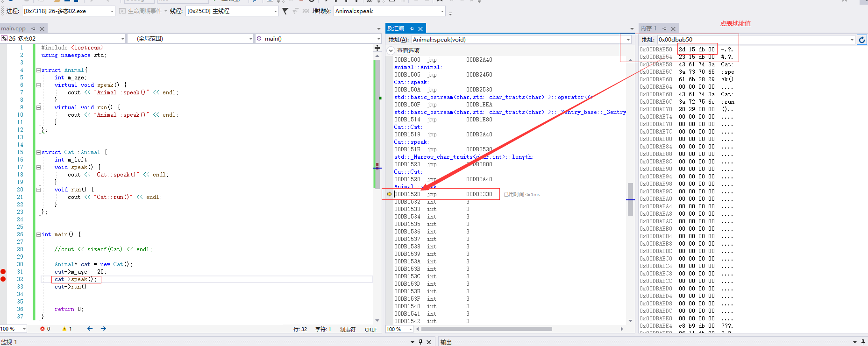
Task: Open the 输出 output panel
Action: tap(446, 342)
